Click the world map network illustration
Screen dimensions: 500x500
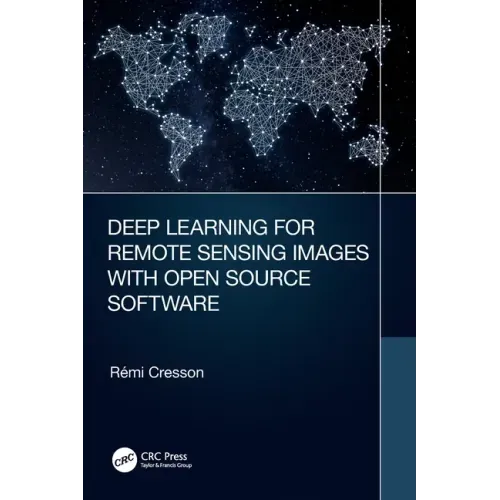click(x=243, y=96)
